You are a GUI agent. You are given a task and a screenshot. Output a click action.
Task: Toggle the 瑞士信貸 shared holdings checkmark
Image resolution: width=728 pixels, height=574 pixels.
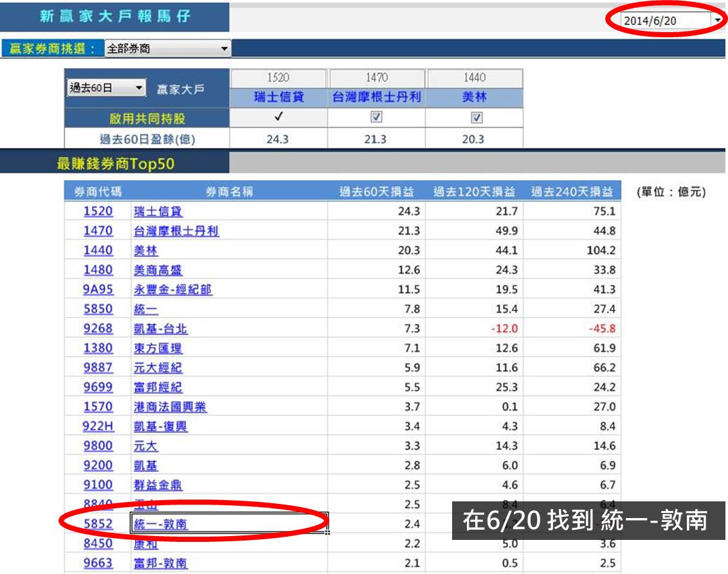pos(278,116)
